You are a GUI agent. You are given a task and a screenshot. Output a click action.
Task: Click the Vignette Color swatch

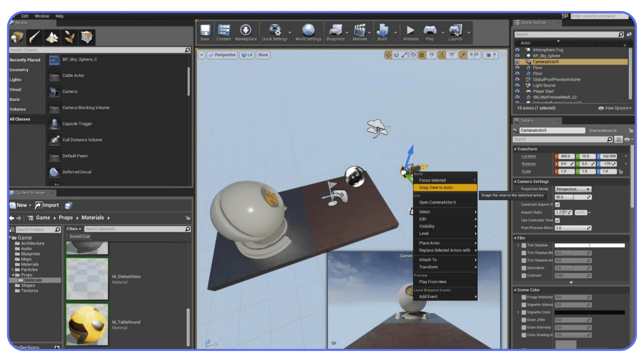coord(589,312)
